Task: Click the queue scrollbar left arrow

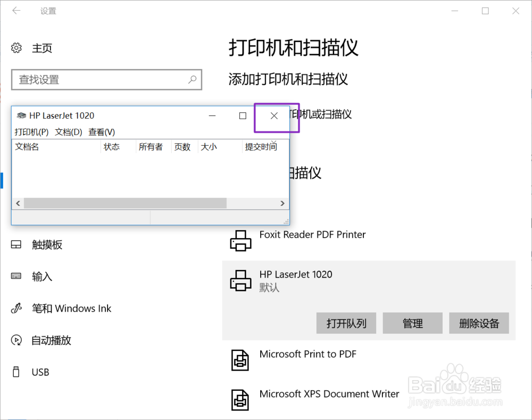Action: tap(18, 204)
